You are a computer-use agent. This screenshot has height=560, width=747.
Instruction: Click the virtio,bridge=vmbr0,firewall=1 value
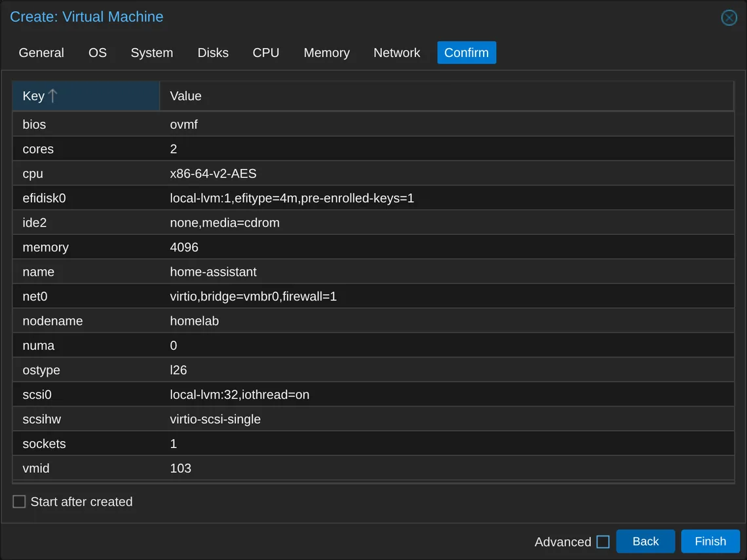446,296
